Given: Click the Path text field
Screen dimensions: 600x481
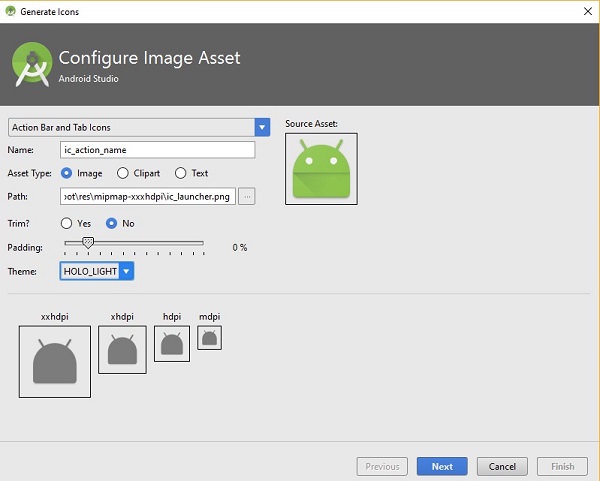Looking at the screenshot, I should [x=147, y=196].
